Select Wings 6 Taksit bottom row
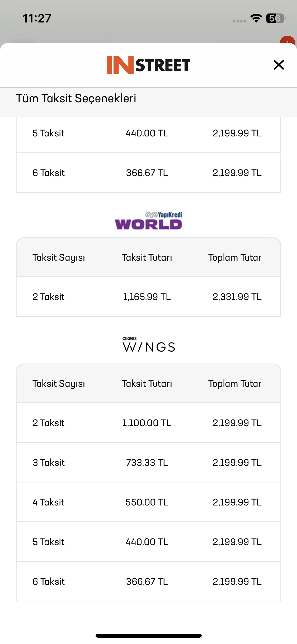 [x=148, y=581]
